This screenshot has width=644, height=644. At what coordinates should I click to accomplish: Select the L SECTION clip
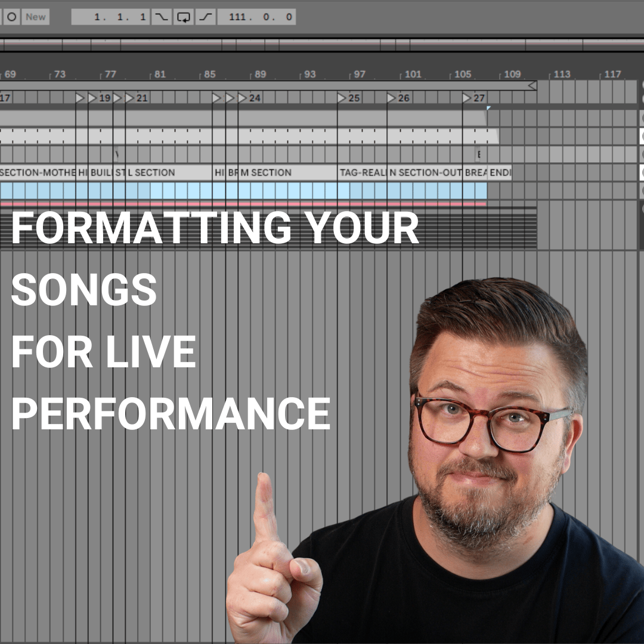pos(169,172)
